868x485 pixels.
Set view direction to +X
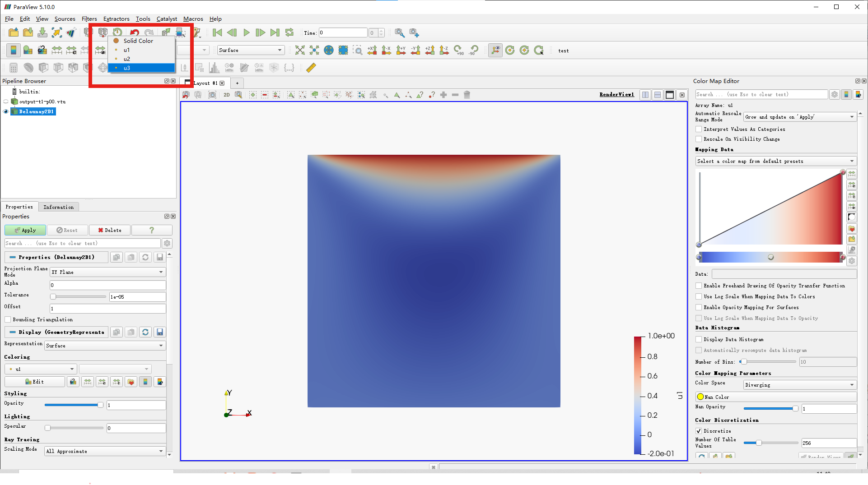click(x=372, y=50)
